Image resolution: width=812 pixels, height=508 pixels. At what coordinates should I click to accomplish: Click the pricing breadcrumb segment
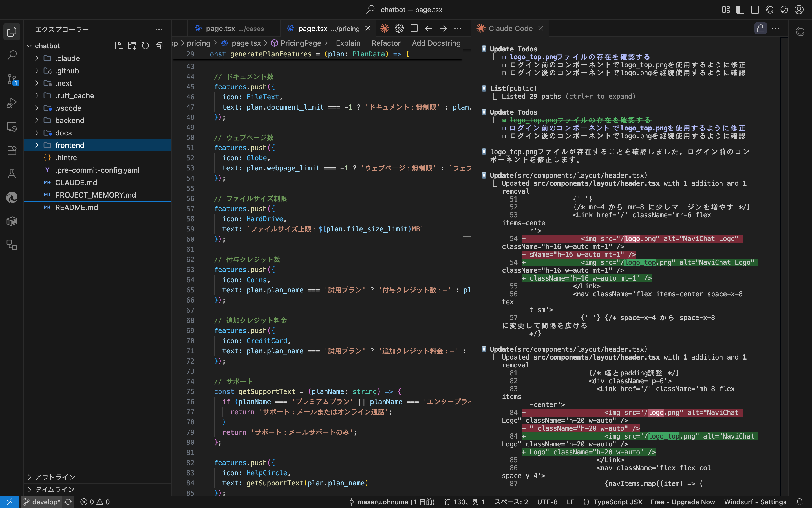199,43
